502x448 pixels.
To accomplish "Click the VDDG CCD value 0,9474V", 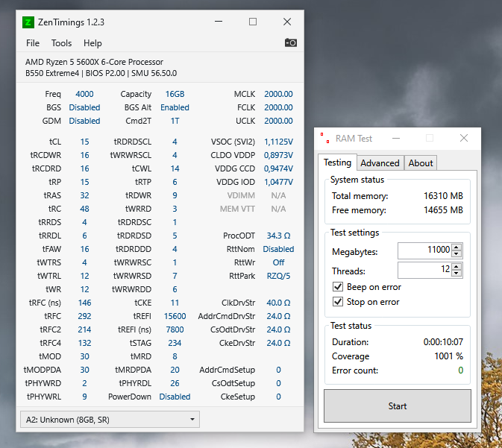I will pyautogui.click(x=278, y=168).
